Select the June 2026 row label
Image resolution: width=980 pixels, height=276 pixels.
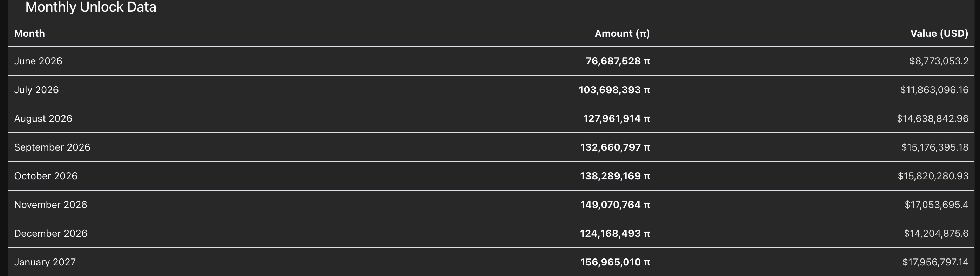(38, 61)
